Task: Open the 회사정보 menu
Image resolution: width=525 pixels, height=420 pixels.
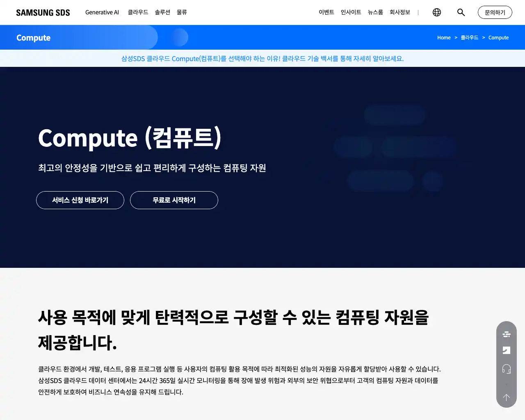Action: coord(400,12)
